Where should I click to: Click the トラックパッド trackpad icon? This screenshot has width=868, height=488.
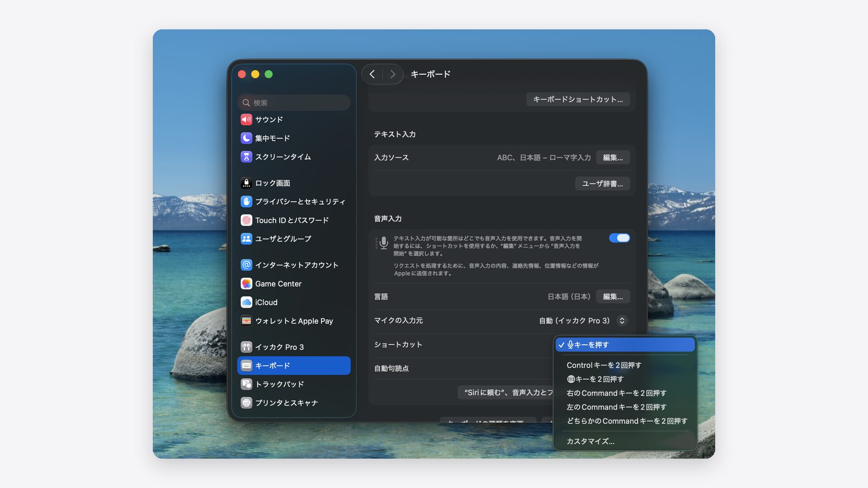point(246,384)
